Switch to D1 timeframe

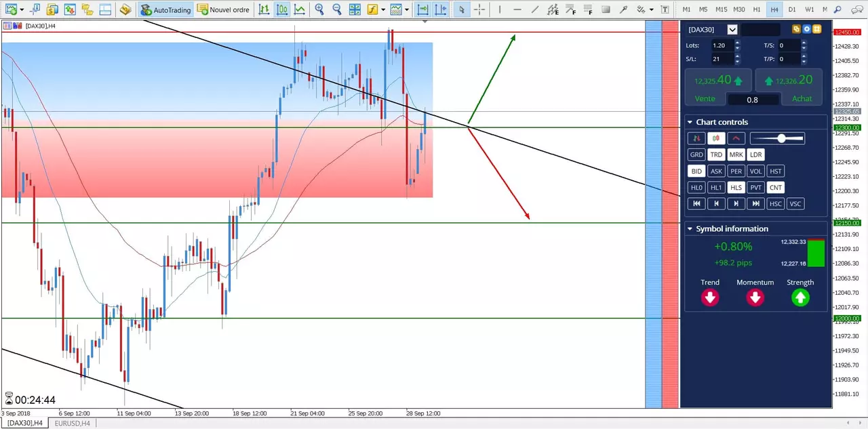(x=792, y=9)
